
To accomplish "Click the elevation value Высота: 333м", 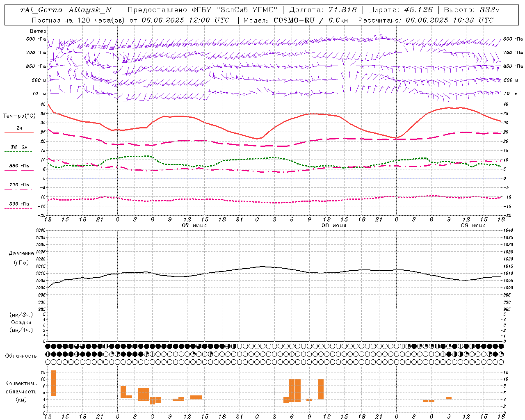I will point(472,10).
